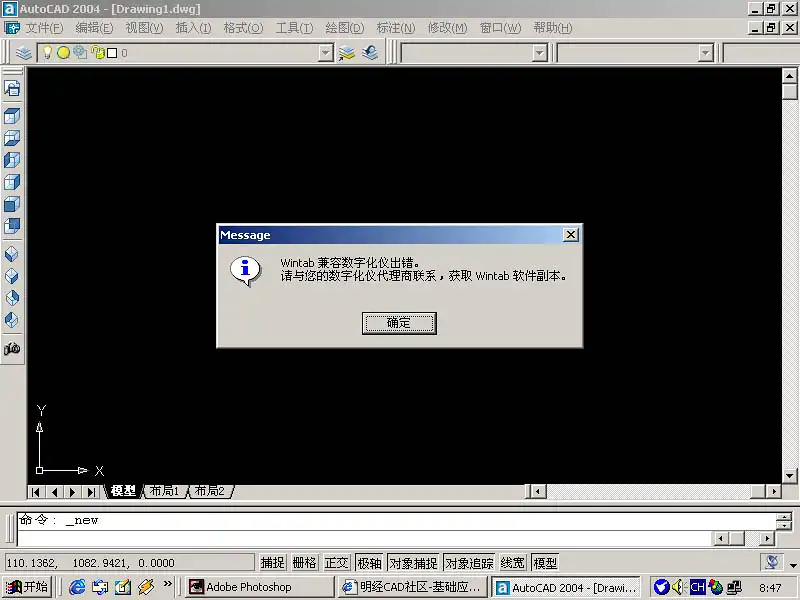Click Make Object's Layer Current icon
Image resolution: width=800 pixels, height=600 pixels.
[x=346, y=53]
